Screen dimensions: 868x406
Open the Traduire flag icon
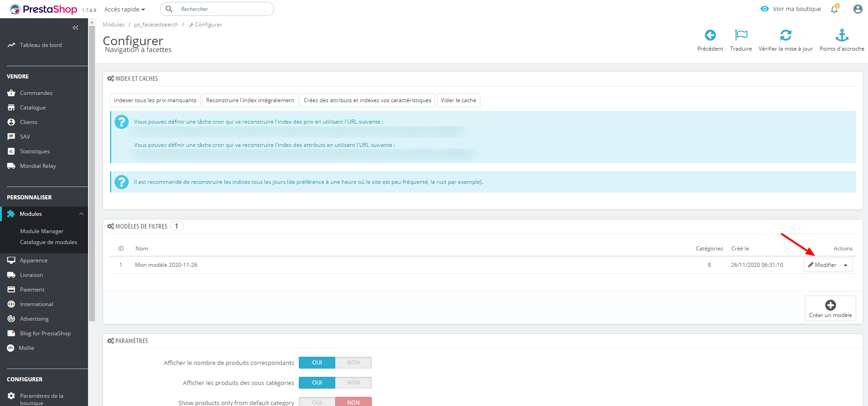[741, 35]
